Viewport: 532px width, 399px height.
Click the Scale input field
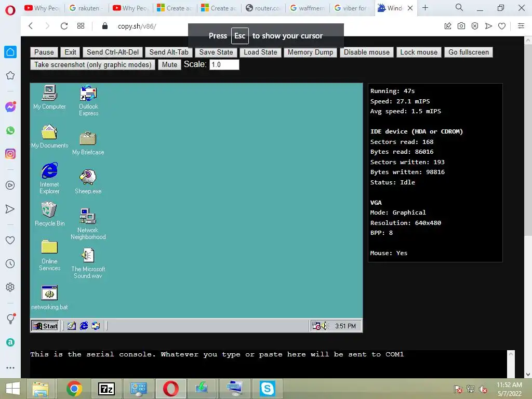click(224, 65)
